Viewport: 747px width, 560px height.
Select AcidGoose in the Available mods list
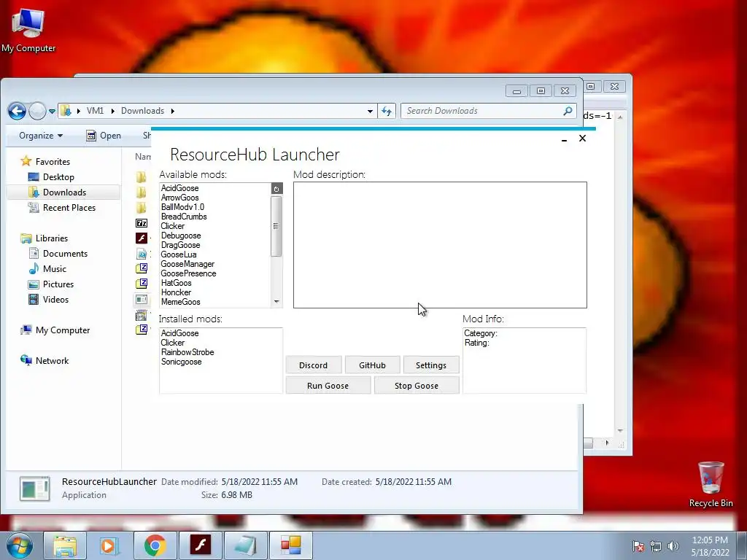click(179, 188)
